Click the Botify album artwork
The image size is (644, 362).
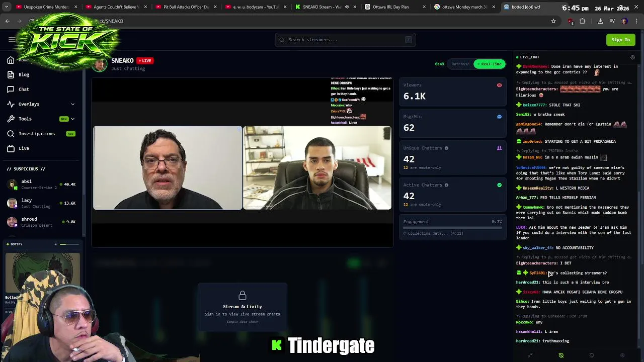pos(42,271)
